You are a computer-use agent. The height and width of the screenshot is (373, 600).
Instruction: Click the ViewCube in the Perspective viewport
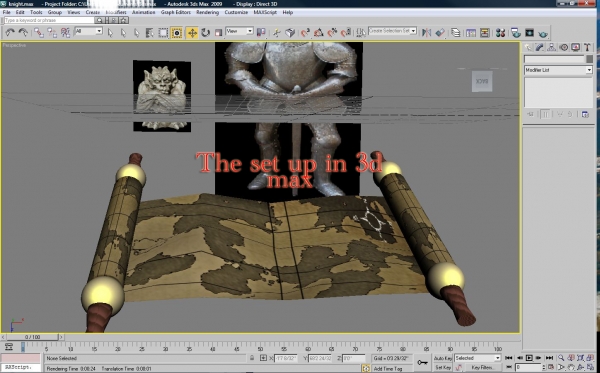coord(482,81)
